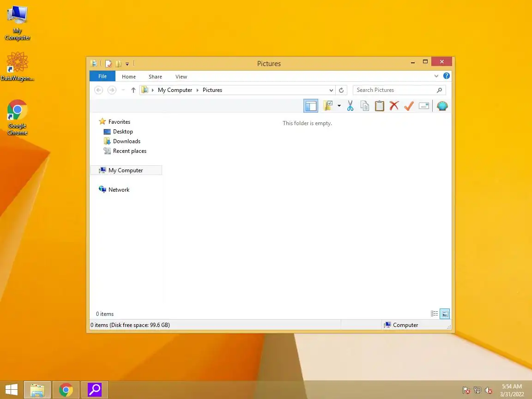Expand the chevron after My Computer in address bar
This screenshot has height=399, width=532.
[198, 90]
